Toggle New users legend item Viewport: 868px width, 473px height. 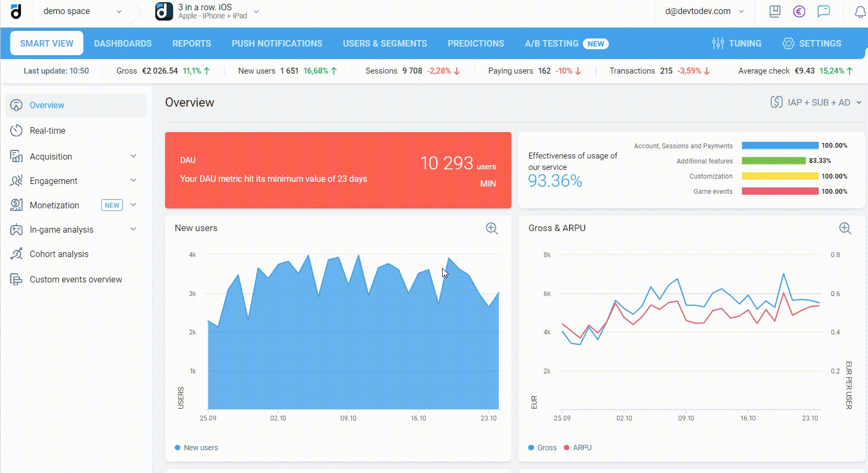(196, 448)
